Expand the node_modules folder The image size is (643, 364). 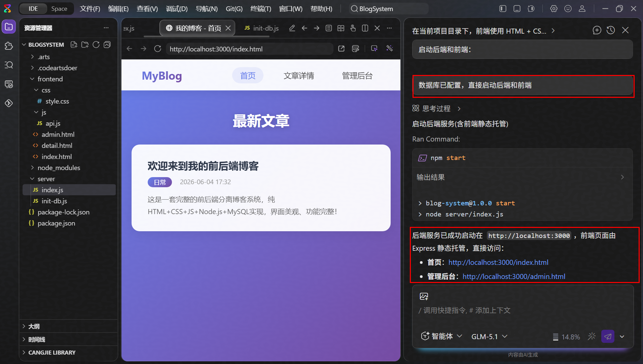coord(59,168)
